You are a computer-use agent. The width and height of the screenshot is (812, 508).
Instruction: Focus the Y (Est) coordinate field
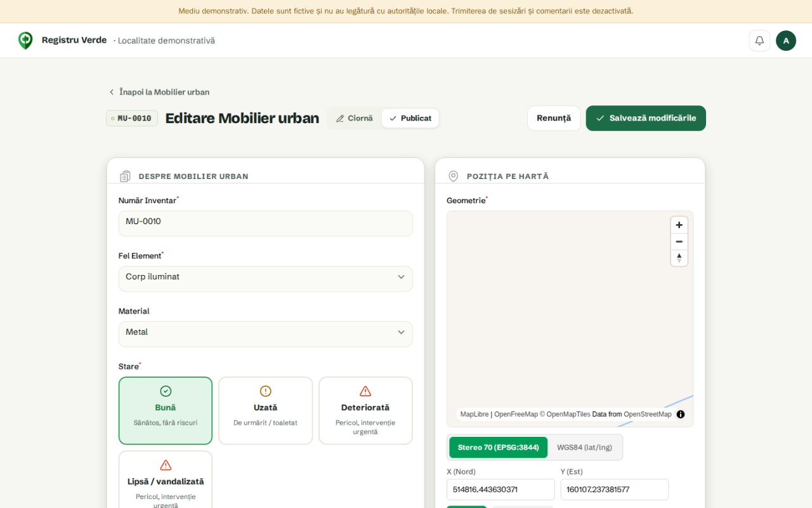[x=615, y=490]
